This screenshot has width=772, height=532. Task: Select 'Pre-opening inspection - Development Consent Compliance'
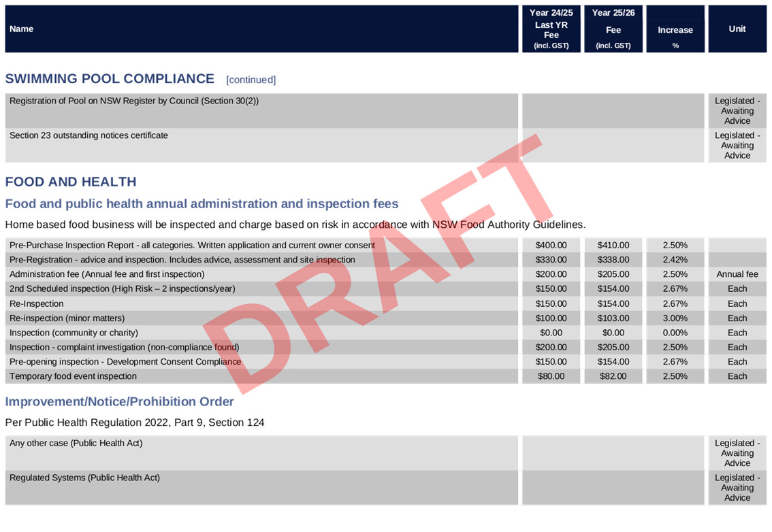point(125,362)
